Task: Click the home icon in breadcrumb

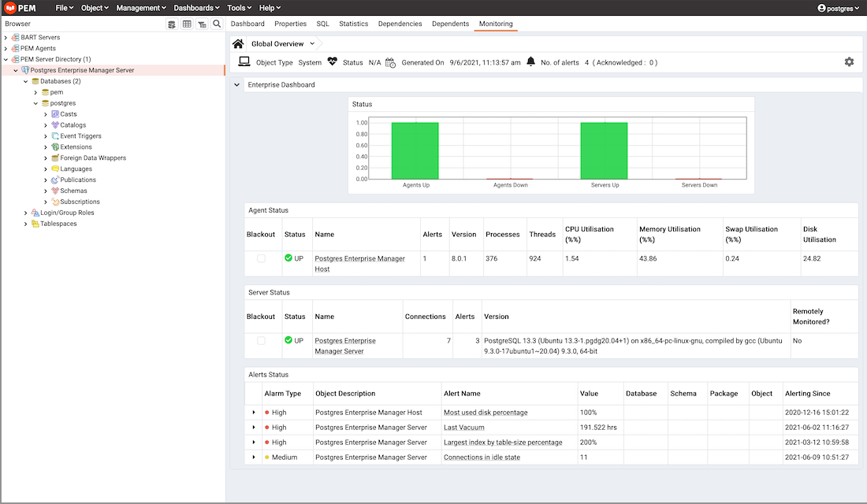Action: pyautogui.click(x=238, y=43)
